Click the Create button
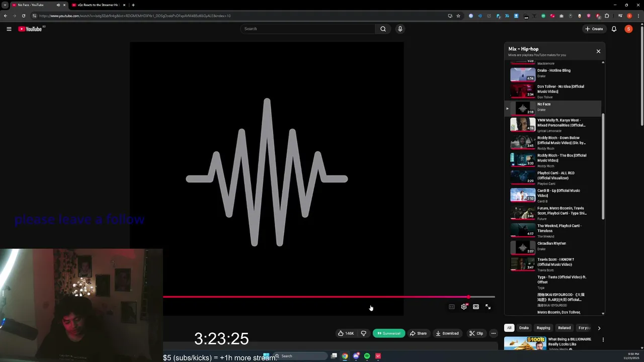The image size is (644, 362). click(x=594, y=29)
